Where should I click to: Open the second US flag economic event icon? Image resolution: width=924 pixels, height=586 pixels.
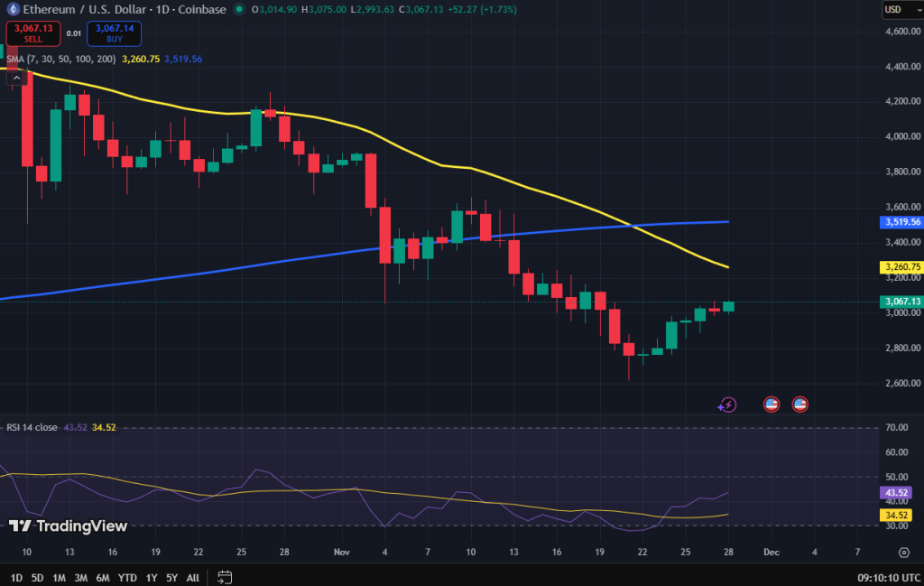799,404
